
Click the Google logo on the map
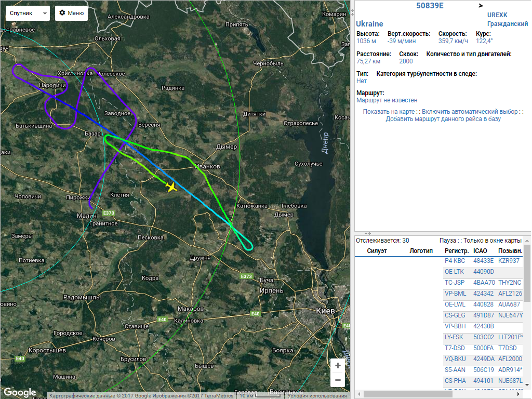(x=20, y=392)
